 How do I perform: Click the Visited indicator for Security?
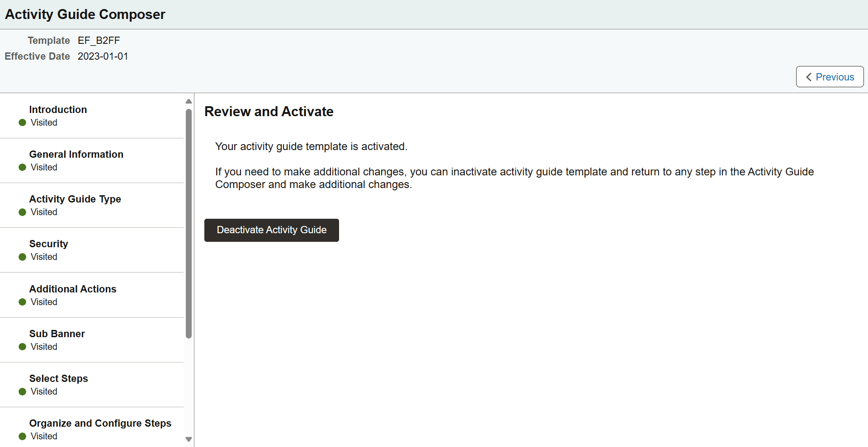click(43, 257)
